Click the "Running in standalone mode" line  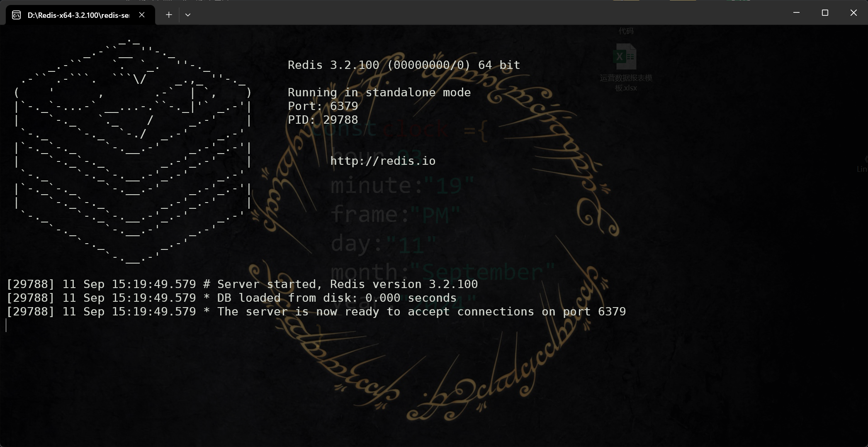coord(379,93)
